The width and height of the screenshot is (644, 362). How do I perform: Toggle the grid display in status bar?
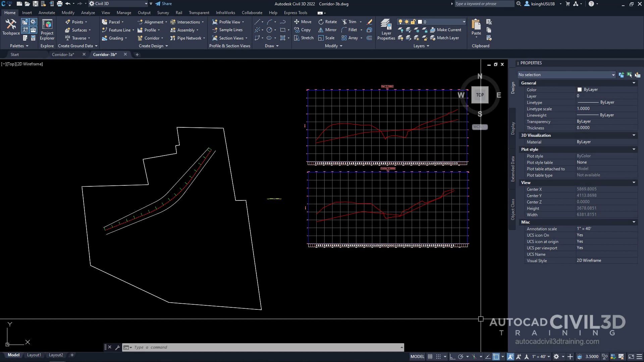pos(431,356)
